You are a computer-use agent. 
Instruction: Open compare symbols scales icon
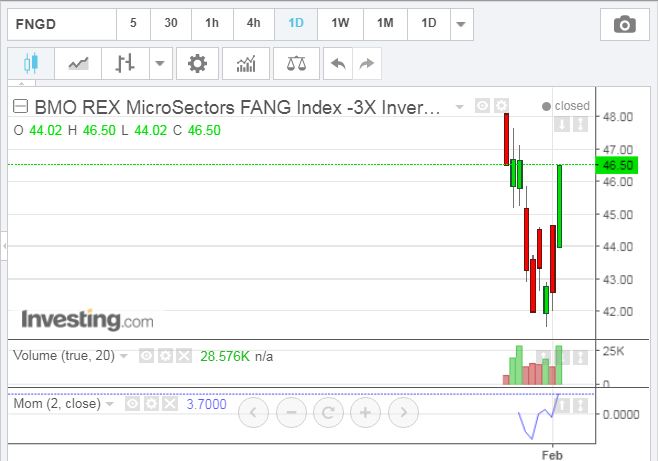pos(296,63)
